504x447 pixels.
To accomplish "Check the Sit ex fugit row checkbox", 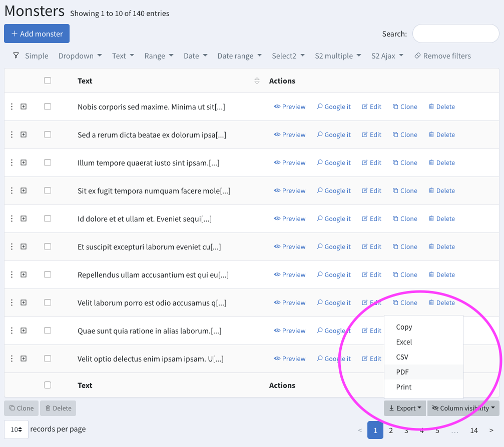I will tap(48, 190).
